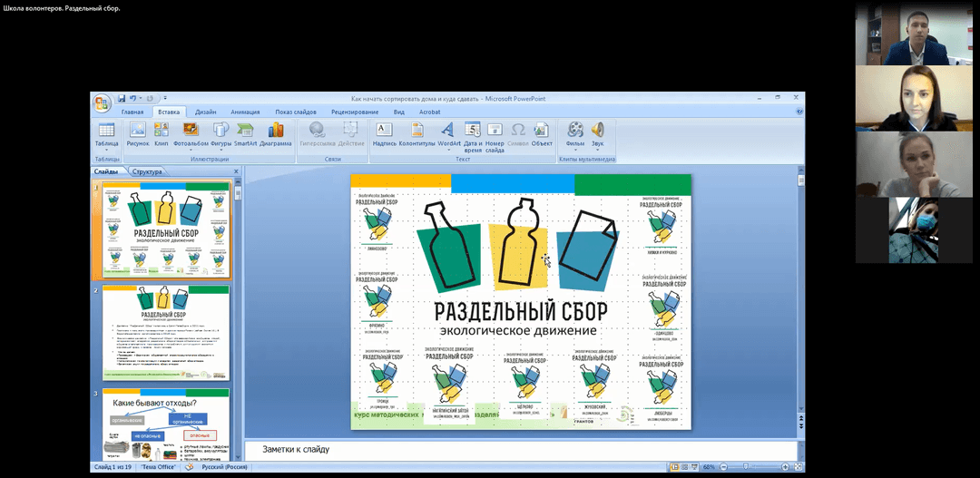Open the Клип clip art tool

(x=162, y=134)
